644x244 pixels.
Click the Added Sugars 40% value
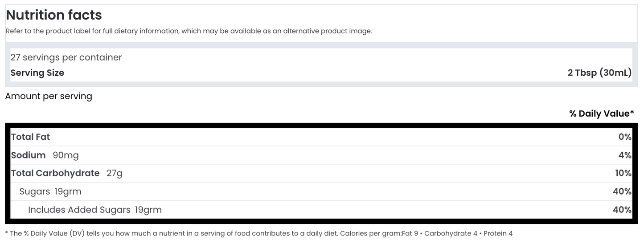coord(622,210)
